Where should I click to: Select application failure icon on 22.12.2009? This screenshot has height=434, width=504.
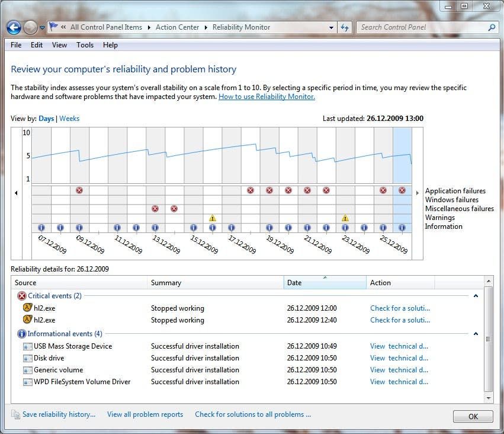(326, 190)
